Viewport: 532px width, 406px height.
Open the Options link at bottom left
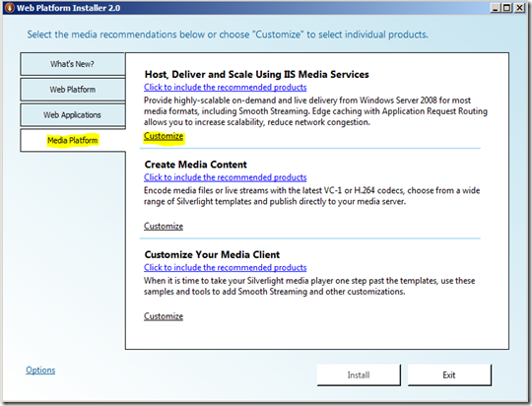click(x=40, y=370)
